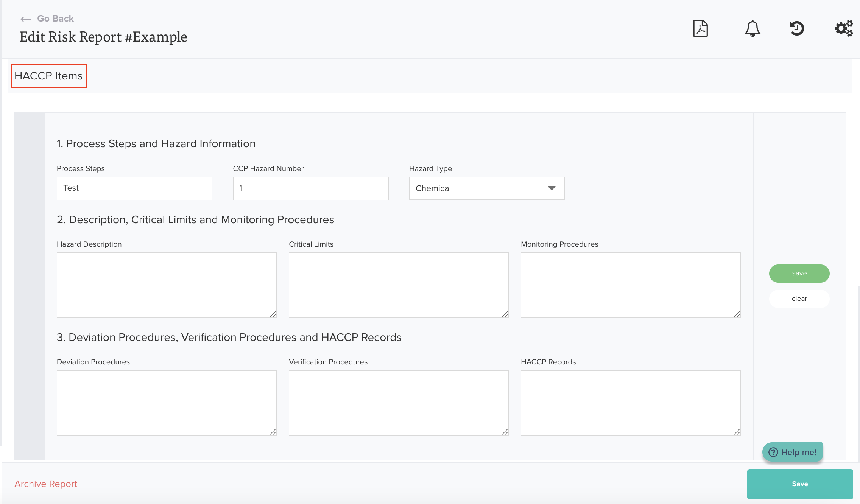
Task: Click the HACCP Records textarea resize handle
Action: (x=737, y=432)
